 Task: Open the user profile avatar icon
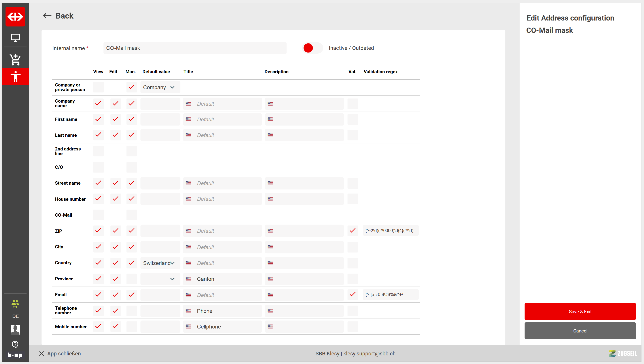pyautogui.click(x=15, y=330)
